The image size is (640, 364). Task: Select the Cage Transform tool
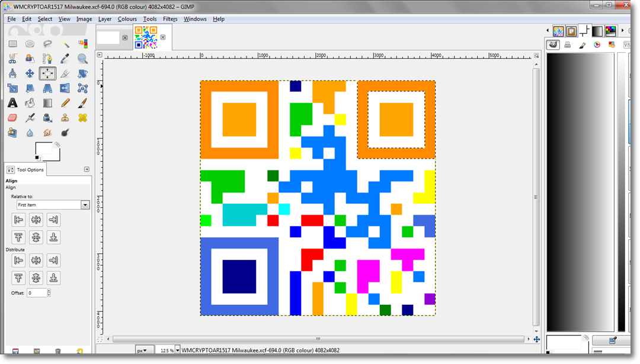coord(82,88)
